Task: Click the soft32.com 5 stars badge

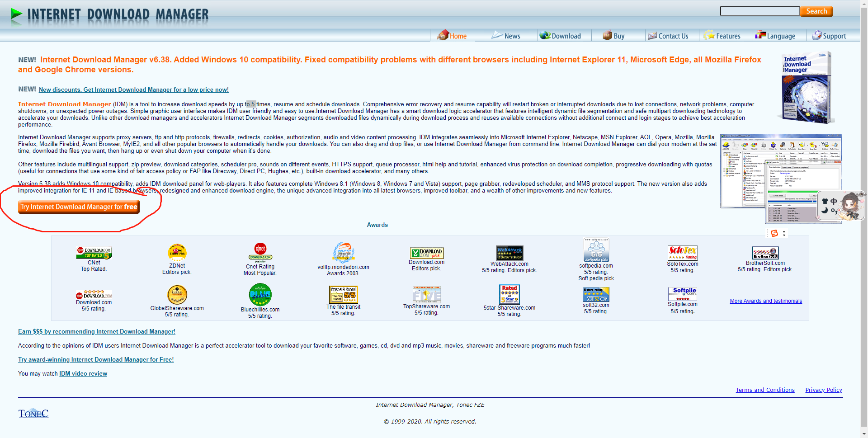Action: 596,295
